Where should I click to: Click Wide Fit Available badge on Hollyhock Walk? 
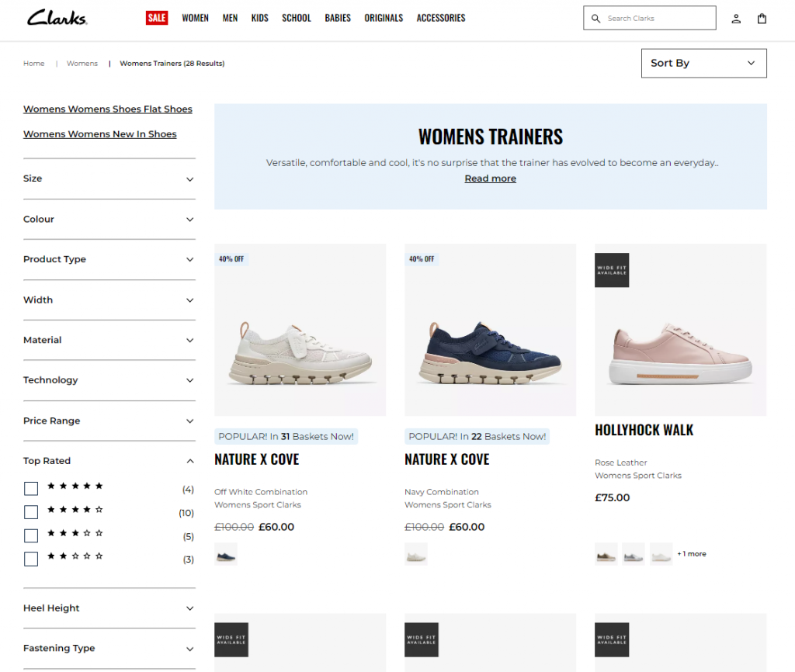[612, 270]
